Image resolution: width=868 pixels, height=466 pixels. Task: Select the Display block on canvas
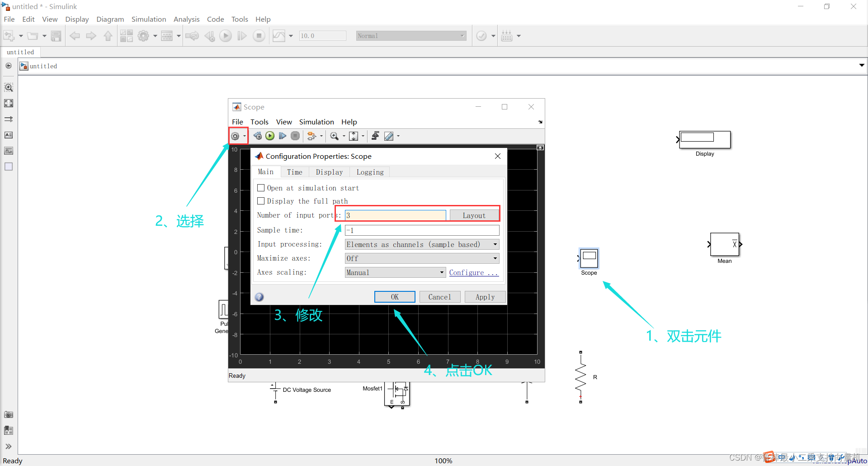point(705,140)
